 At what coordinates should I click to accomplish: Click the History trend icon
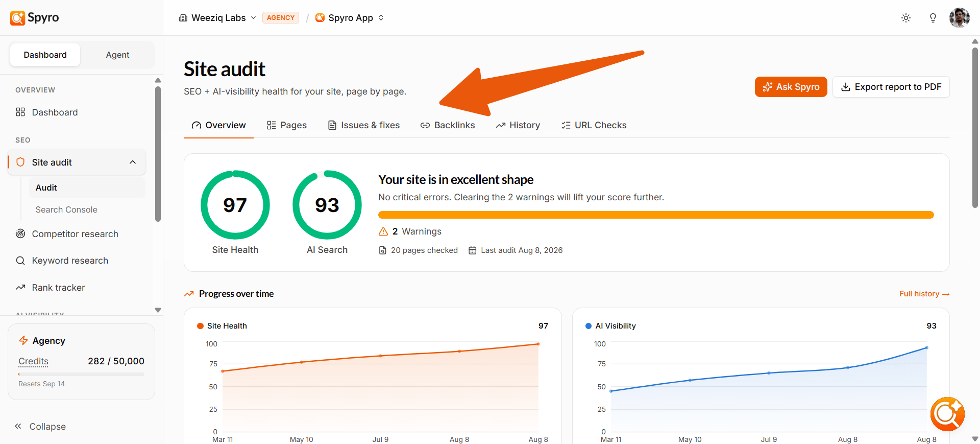(500, 125)
